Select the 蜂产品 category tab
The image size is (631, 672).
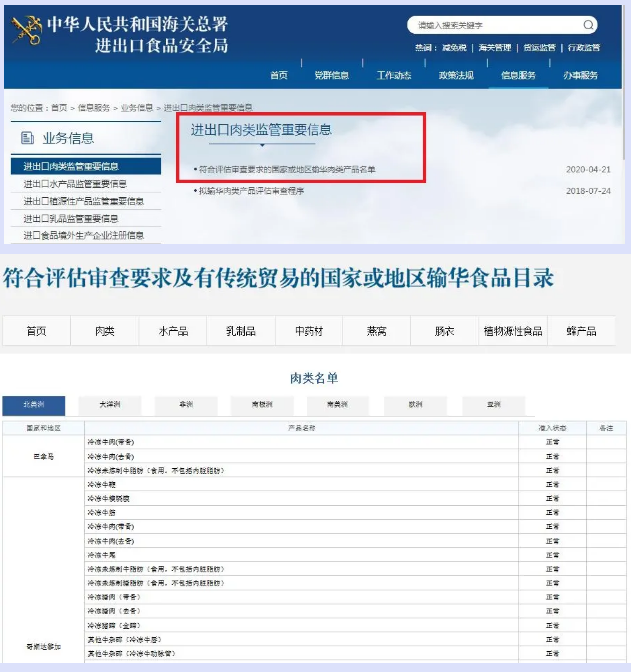click(x=581, y=331)
